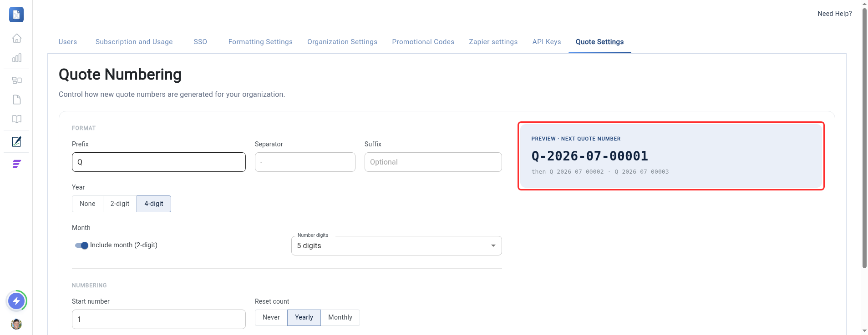The image size is (868, 335).
Task: Open the user avatar profile picture
Action: point(16,324)
